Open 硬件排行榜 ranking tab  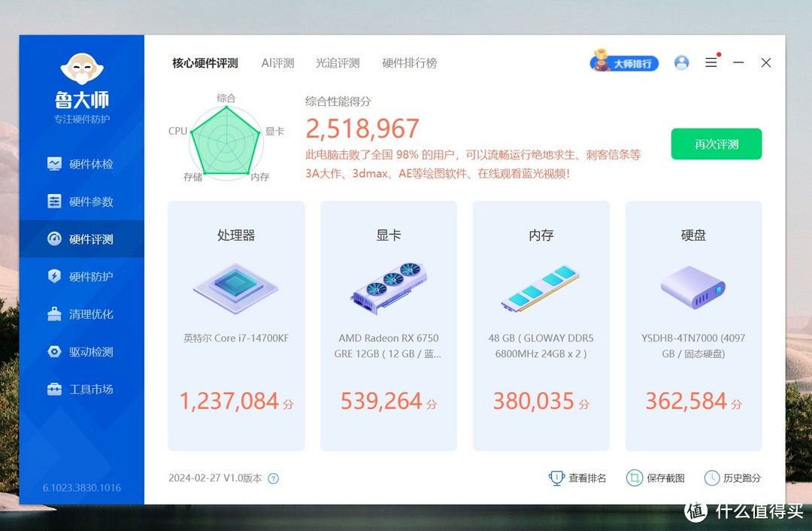[x=410, y=63]
